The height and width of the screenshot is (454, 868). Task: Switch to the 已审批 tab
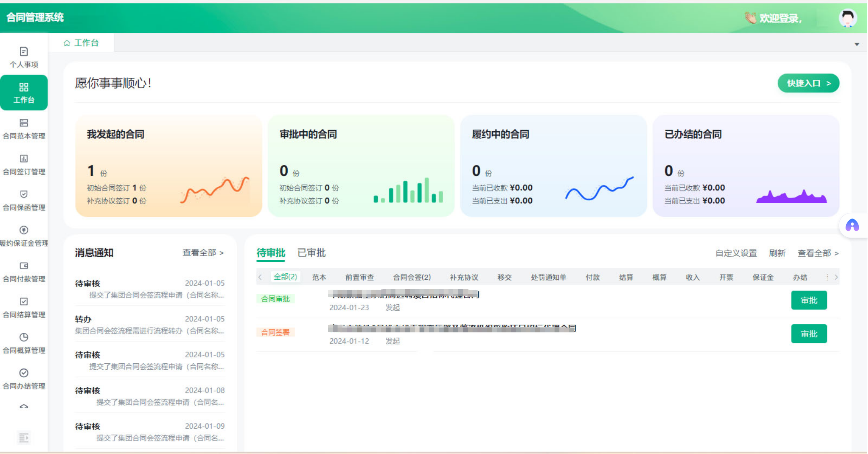pos(311,253)
